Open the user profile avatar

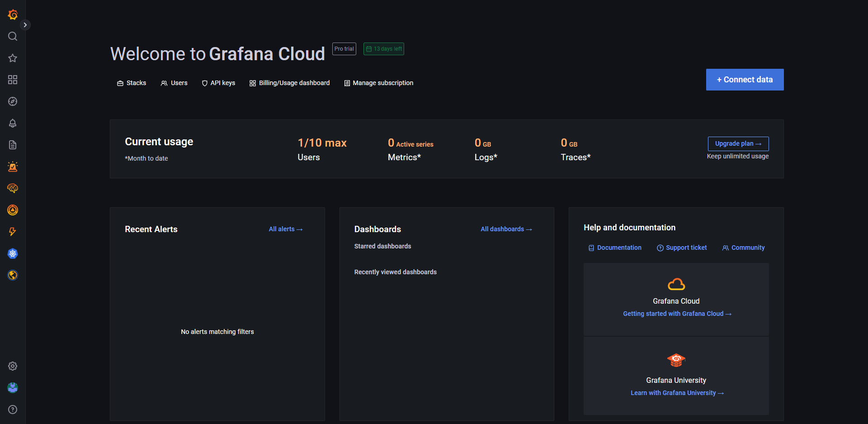13,388
